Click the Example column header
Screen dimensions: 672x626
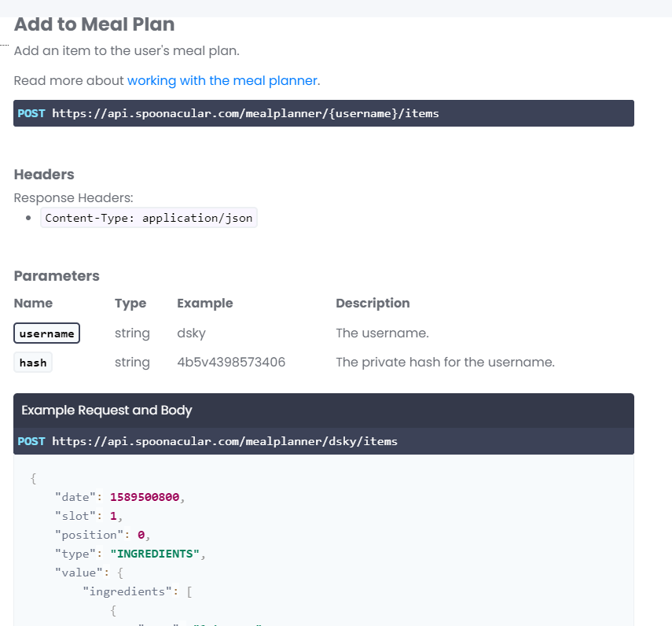[205, 304]
